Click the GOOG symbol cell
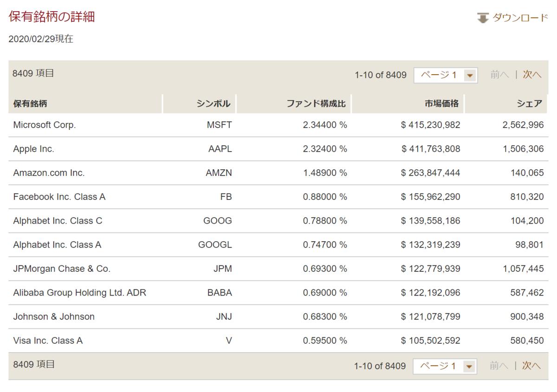This screenshot has width=557, height=392. 218,221
